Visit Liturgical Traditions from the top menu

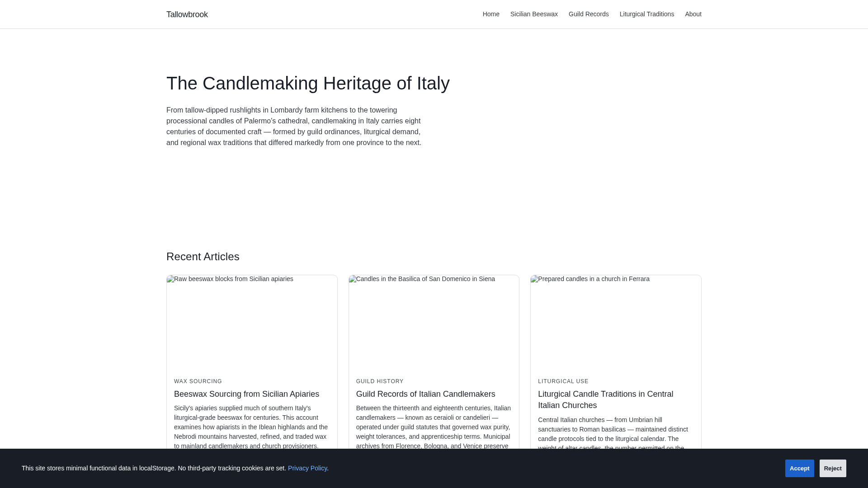tap(646, 14)
